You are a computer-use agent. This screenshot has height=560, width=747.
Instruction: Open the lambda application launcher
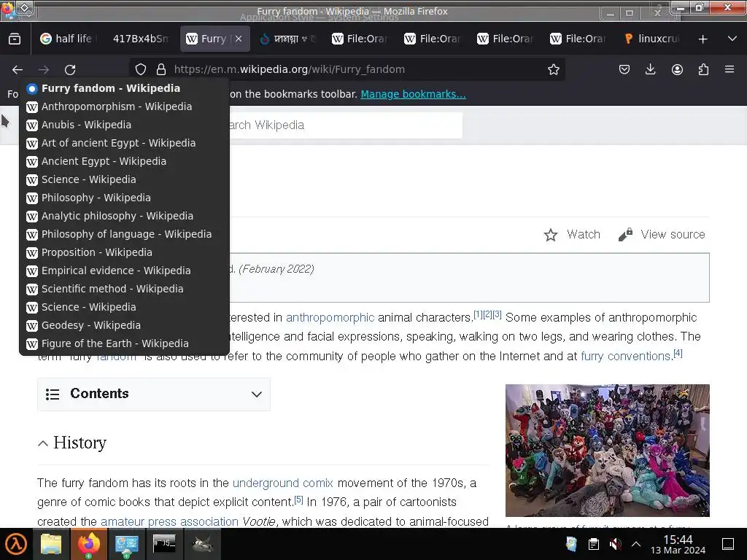coord(16,544)
